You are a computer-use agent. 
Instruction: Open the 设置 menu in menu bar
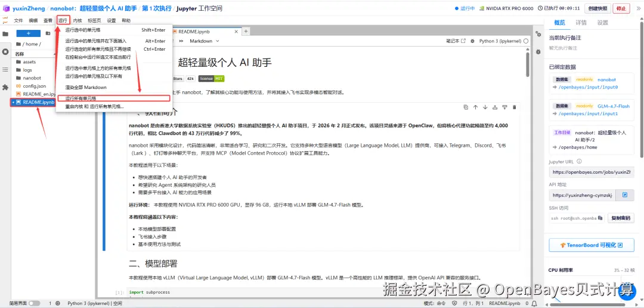(x=112, y=20)
